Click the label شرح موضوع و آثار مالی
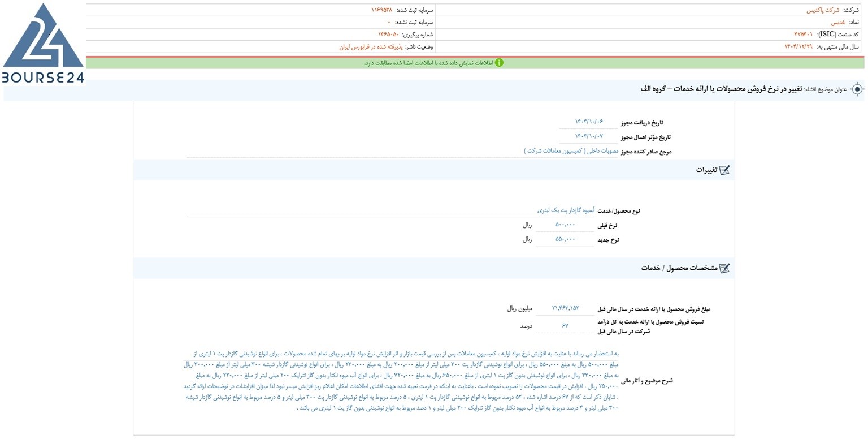 pyautogui.click(x=647, y=381)
